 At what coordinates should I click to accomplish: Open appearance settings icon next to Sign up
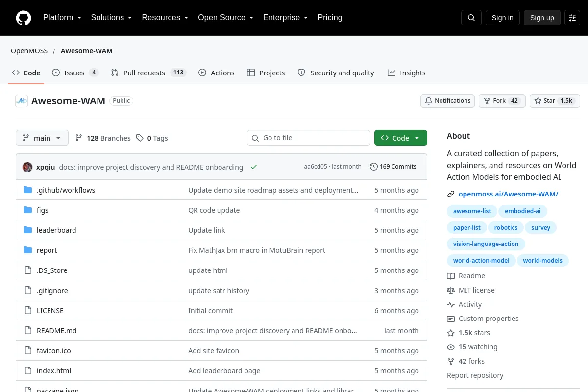(x=572, y=18)
